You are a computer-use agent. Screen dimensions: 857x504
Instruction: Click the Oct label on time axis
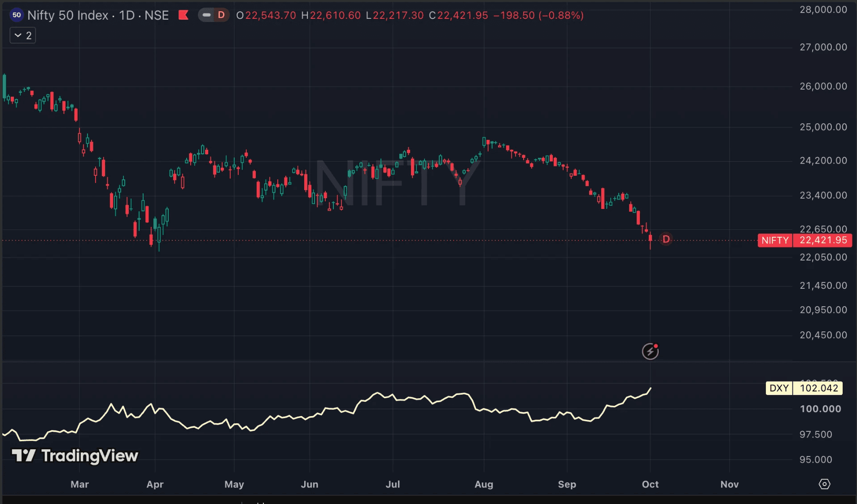pyautogui.click(x=650, y=484)
